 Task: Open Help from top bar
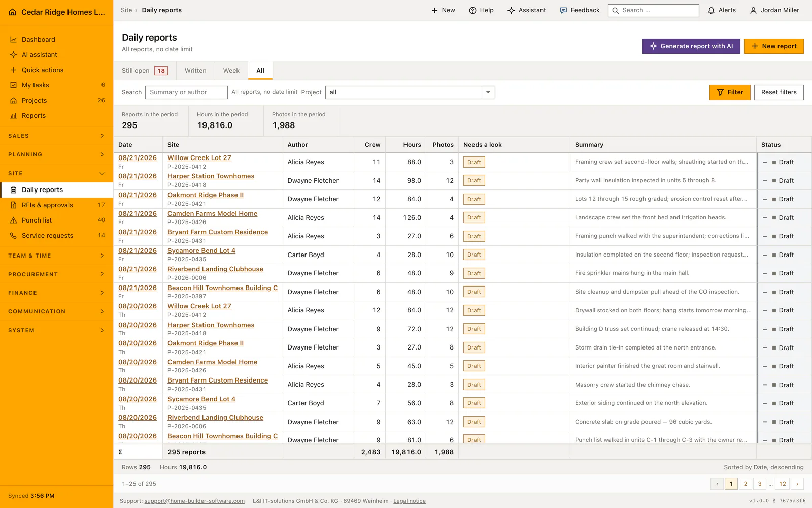tap(481, 10)
